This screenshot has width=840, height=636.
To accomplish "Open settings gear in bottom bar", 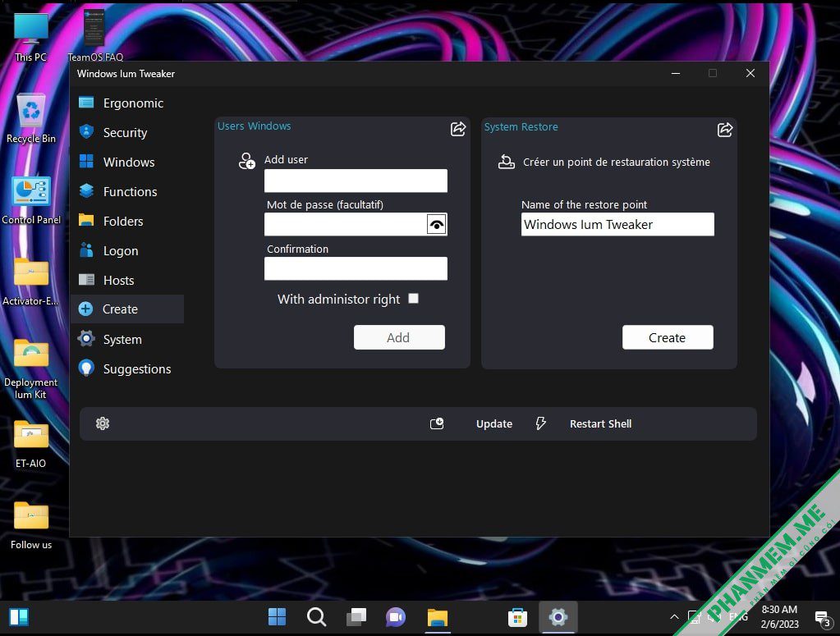I will pyautogui.click(x=103, y=423).
